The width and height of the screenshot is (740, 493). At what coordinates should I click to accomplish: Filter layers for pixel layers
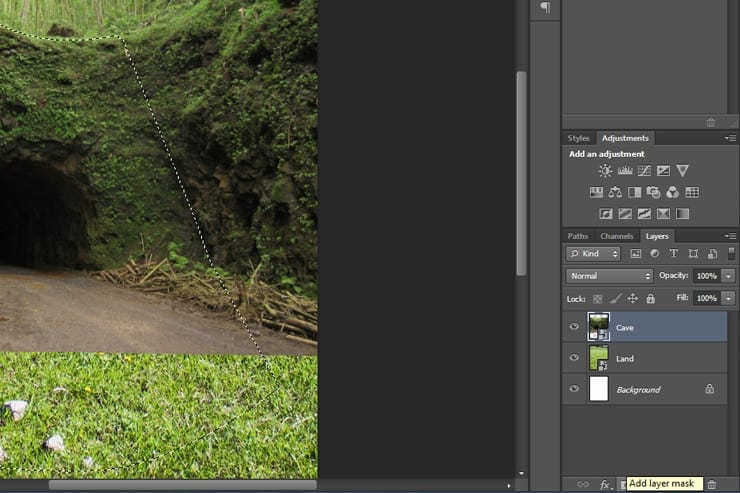[x=636, y=254]
